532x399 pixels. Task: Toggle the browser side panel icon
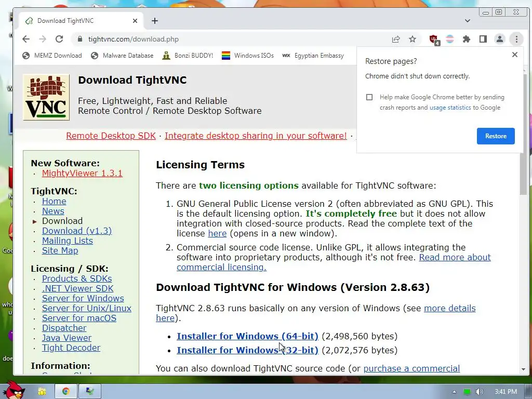pos(483,39)
